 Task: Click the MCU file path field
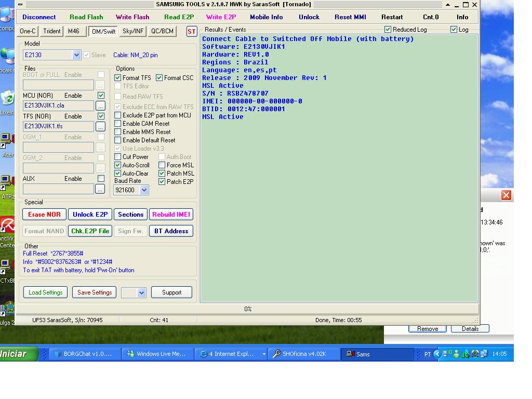point(58,105)
